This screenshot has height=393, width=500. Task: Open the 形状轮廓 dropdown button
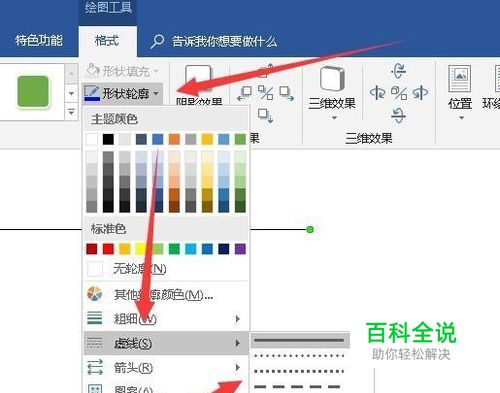122,94
